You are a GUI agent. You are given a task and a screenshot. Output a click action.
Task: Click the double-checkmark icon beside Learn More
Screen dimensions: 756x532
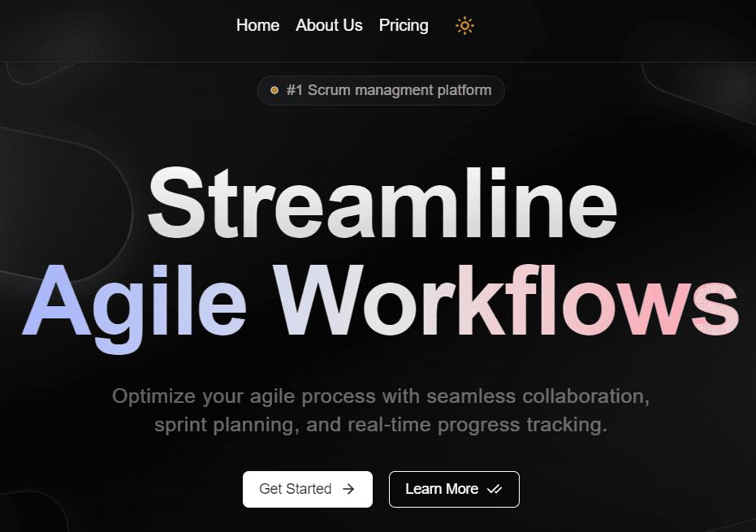pos(495,489)
